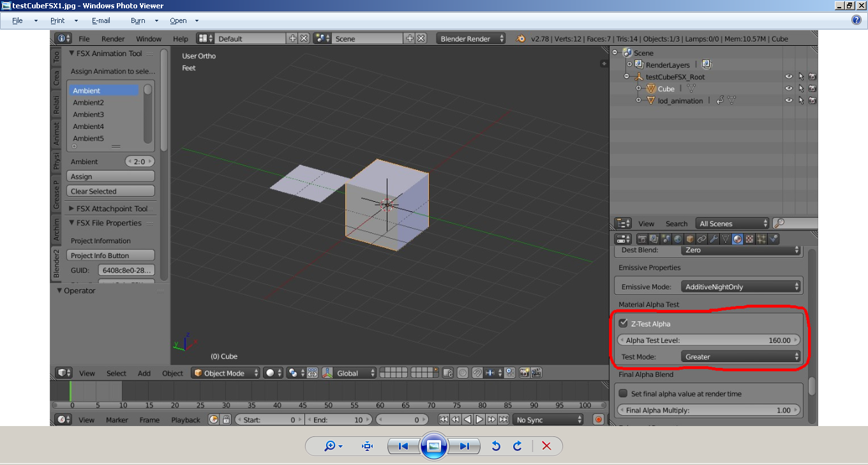Open the Mesh Data triangle icon
Screen dimensions: 868x465
point(726,239)
